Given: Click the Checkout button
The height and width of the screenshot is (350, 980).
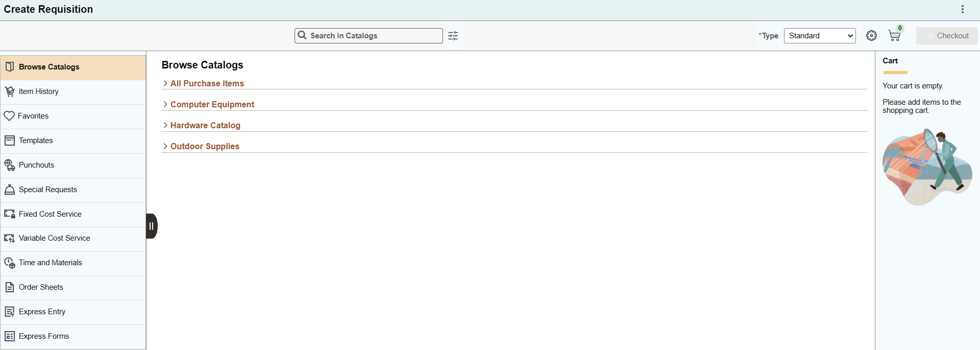Looking at the screenshot, I should (947, 36).
